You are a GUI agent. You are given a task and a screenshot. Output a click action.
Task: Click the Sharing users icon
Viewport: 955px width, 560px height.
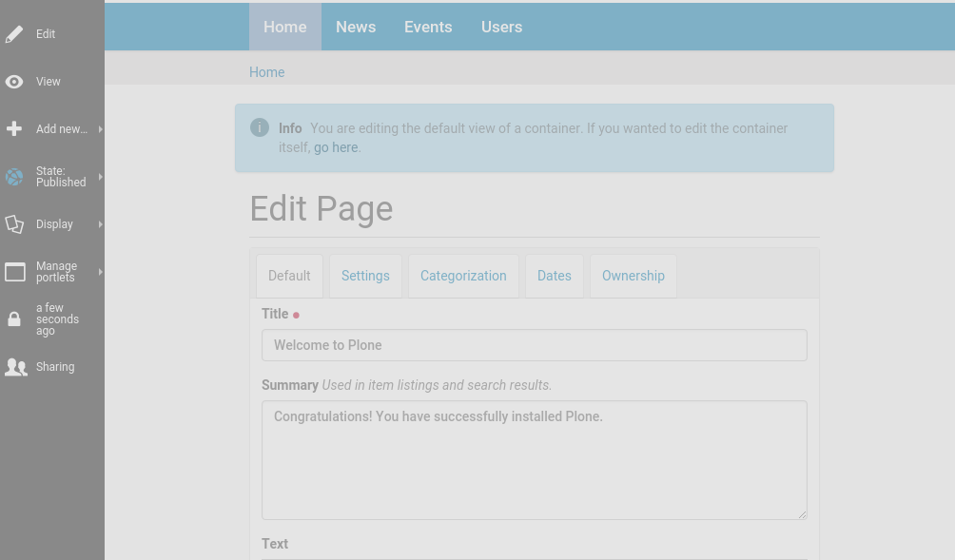point(15,367)
